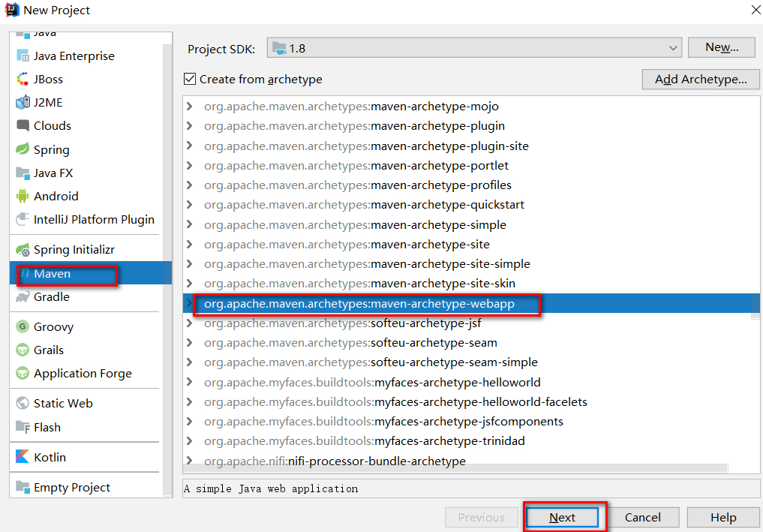Click the archetype list horizontal scrollbar
The image size is (763, 532).
pos(456,467)
